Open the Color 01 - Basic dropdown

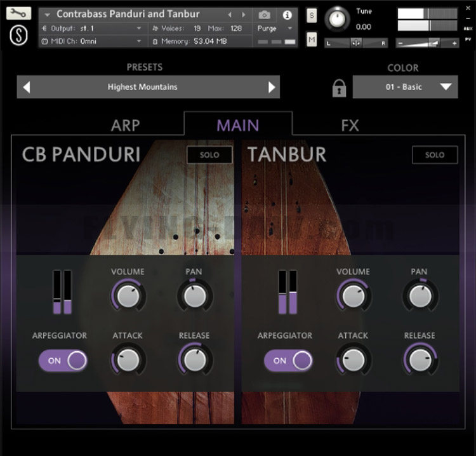405,87
